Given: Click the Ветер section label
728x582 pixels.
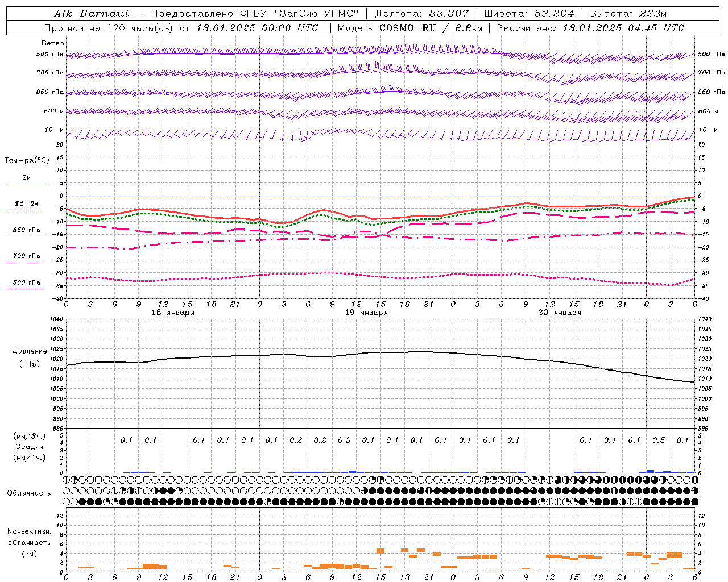Looking at the screenshot, I should coord(53,43).
